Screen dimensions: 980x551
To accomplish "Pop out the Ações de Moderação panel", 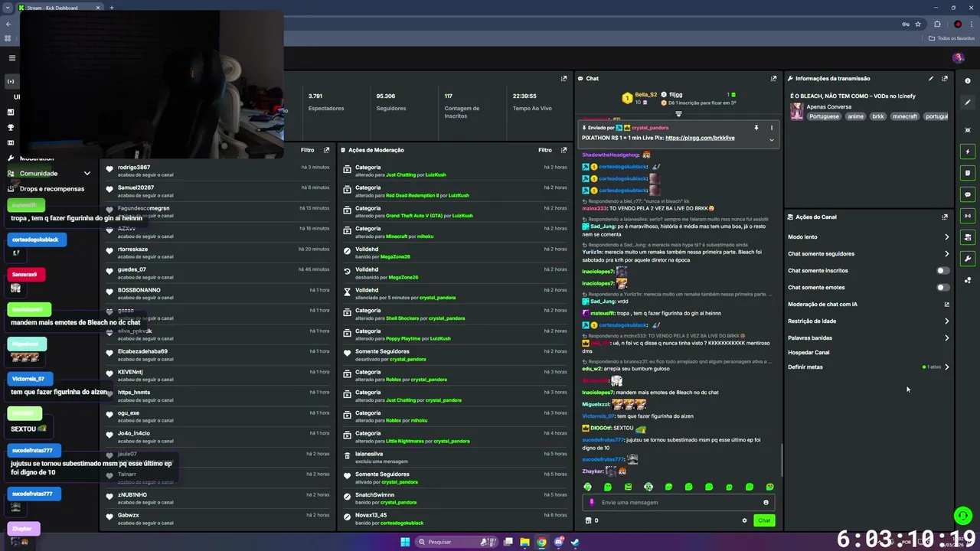I will pyautogui.click(x=563, y=150).
